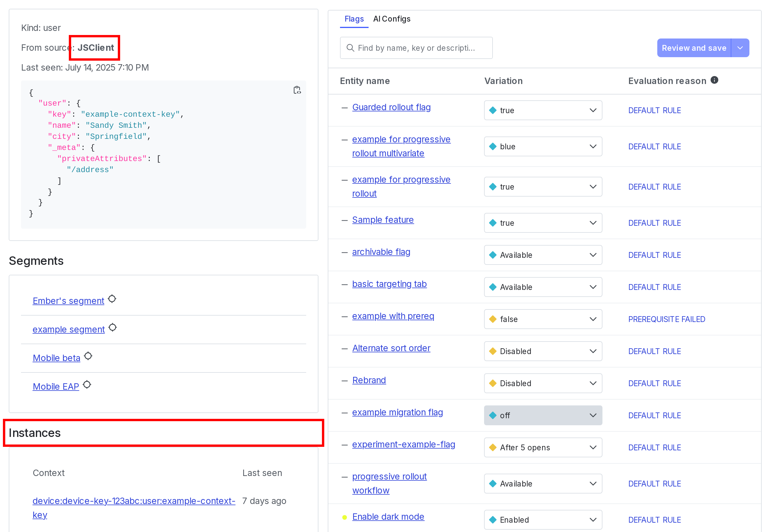
Task: Open the blue variation dropdown
Action: point(543,146)
